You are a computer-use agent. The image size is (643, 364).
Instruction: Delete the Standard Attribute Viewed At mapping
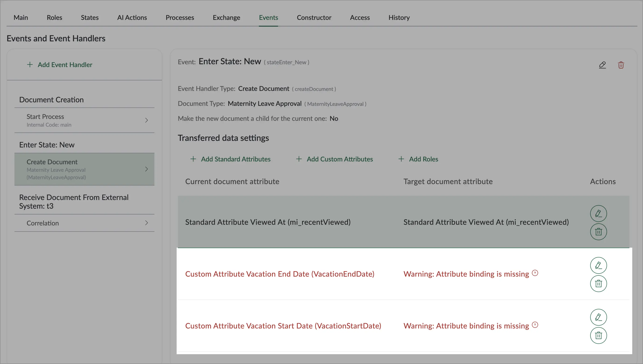599,232
